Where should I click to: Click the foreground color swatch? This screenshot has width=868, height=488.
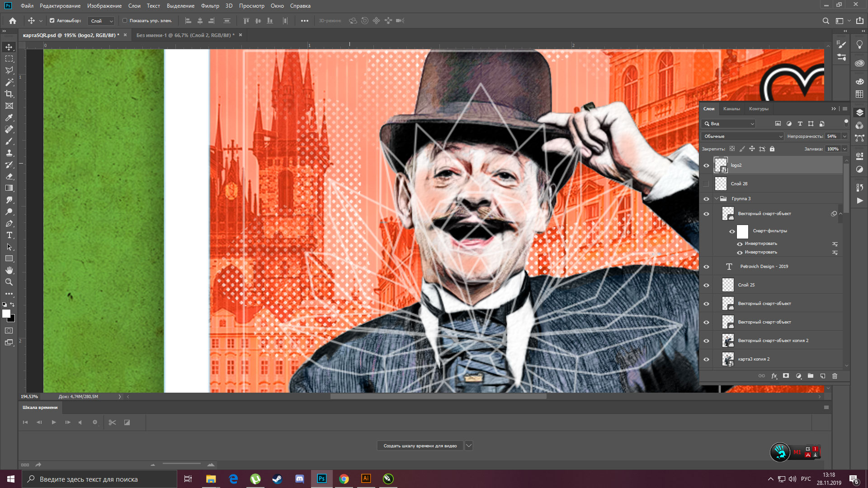[x=6, y=314]
